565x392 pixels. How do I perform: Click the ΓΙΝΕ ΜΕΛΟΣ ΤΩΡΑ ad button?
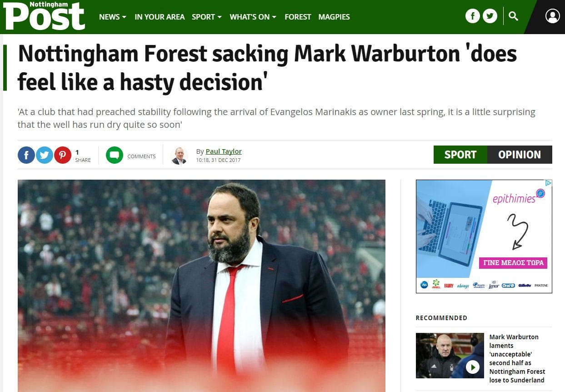tap(513, 263)
